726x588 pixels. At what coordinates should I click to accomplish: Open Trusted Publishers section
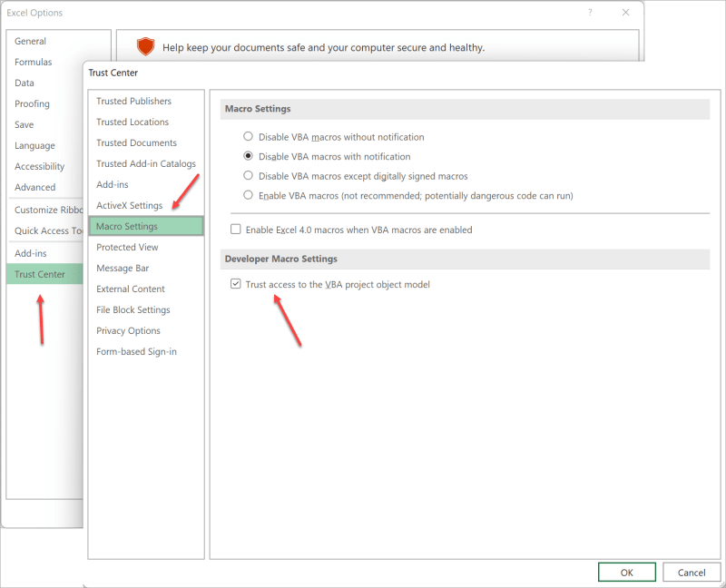coord(146,101)
